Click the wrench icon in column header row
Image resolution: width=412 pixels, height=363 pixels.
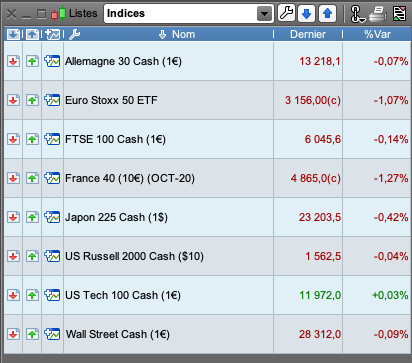coord(75,34)
